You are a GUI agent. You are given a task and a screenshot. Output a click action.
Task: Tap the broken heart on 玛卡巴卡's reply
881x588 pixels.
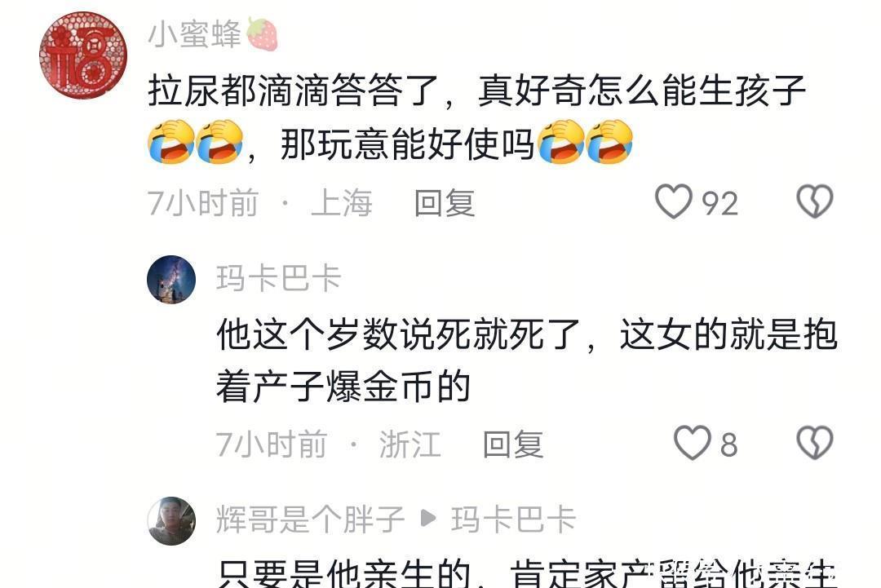(x=815, y=443)
